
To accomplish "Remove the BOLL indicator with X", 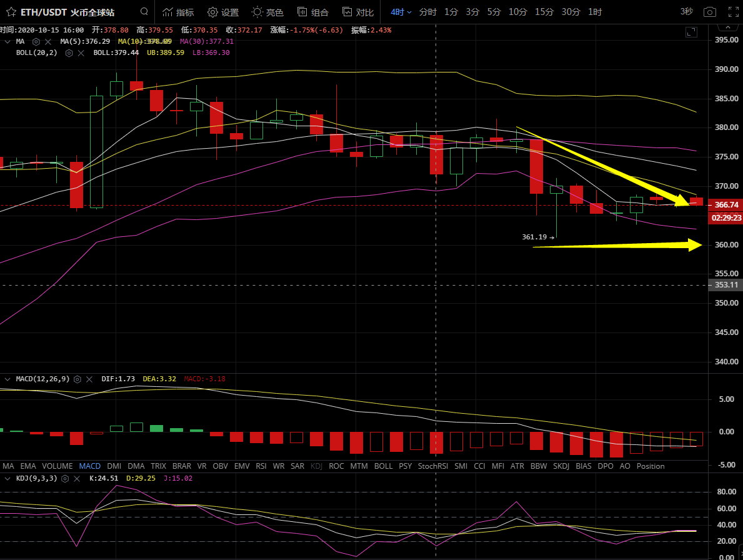I will (x=81, y=52).
